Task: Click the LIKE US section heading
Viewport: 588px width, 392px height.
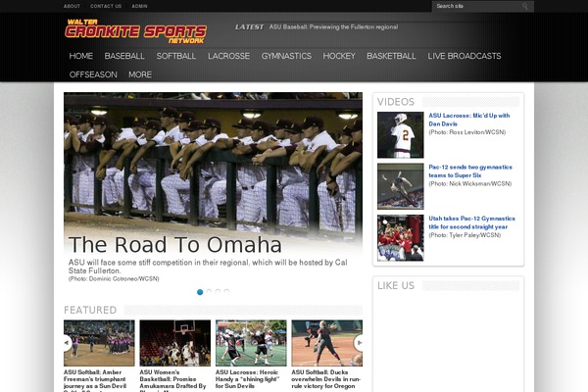Action: (396, 285)
